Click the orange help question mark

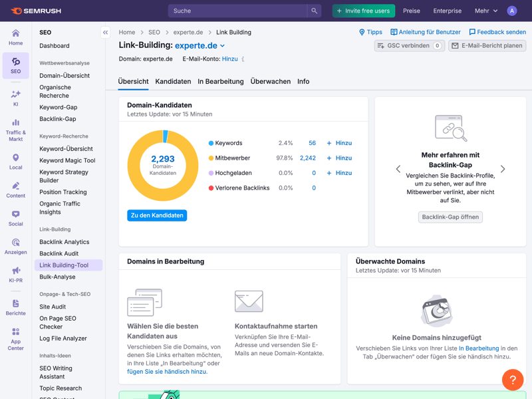513,380
